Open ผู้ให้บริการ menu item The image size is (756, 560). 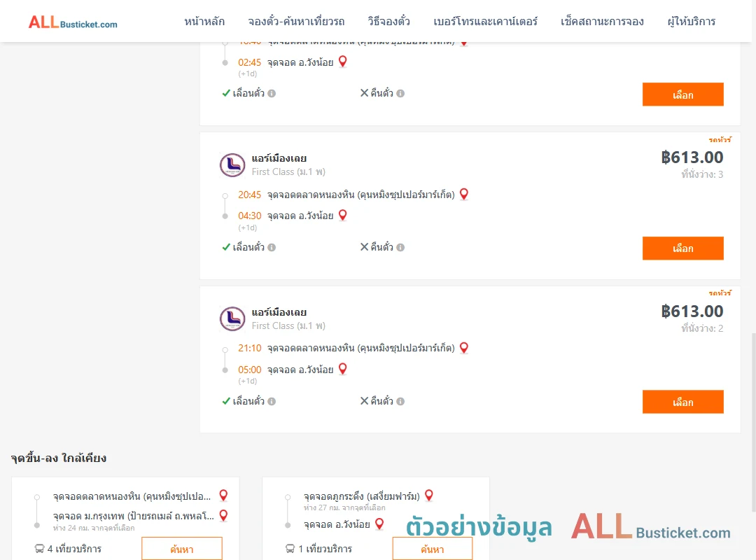click(x=692, y=22)
